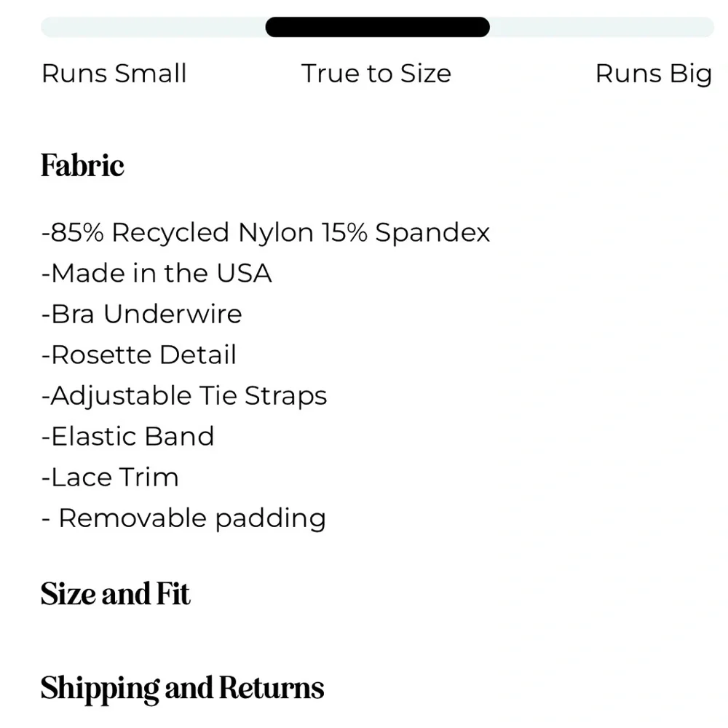This screenshot has width=728, height=728.
Task: Click the Elastic Band list entry
Action: coord(127,436)
